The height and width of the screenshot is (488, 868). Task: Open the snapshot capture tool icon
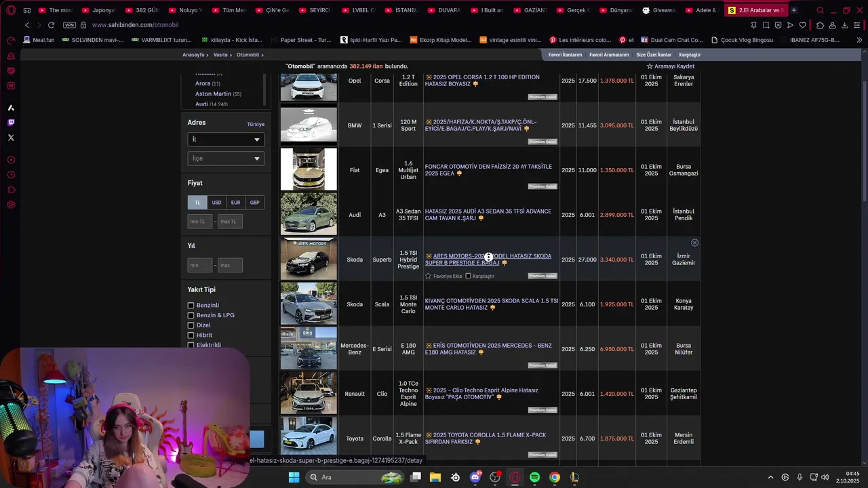click(766, 25)
